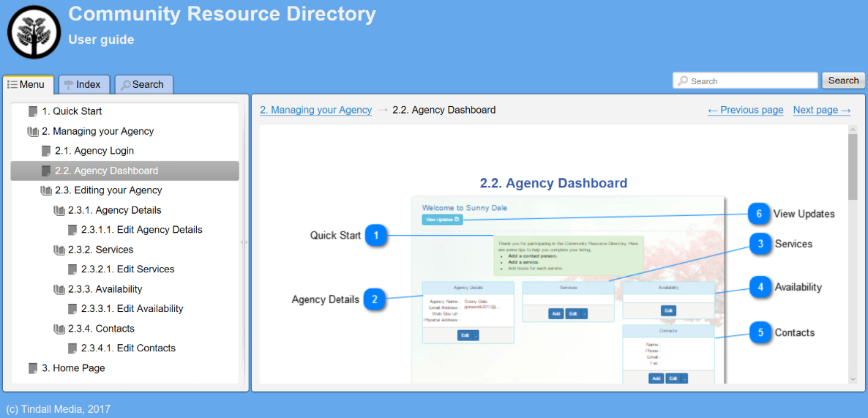Switch to the Index tab
Image resolution: width=868 pixels, height=418 pixels.
(83, 84)
